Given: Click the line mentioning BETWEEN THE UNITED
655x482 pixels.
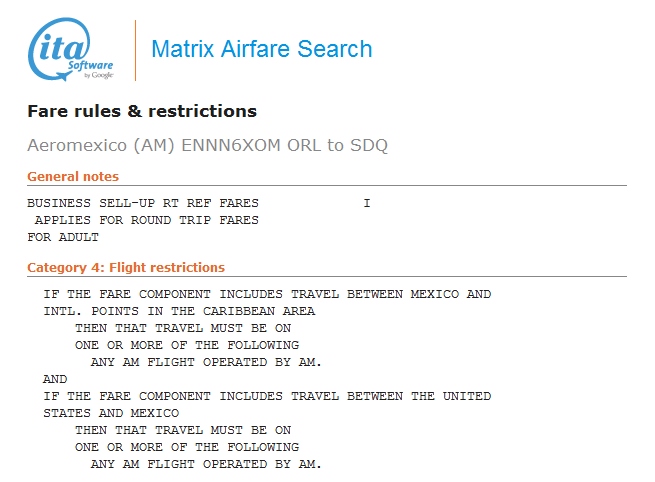Looking at the screenshot, I should pos(267,396).
